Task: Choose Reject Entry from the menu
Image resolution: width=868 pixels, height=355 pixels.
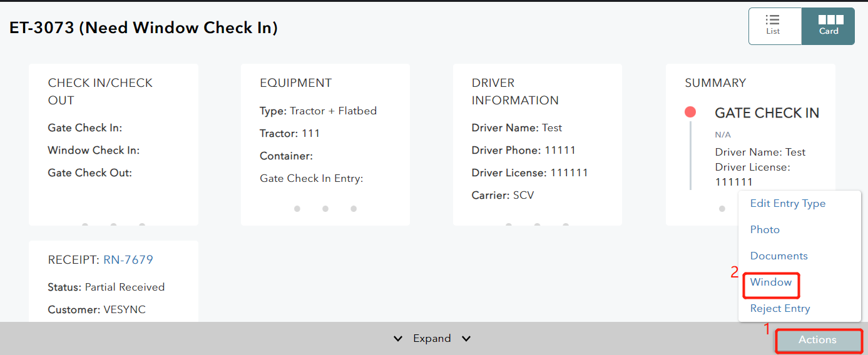Action: click(780, 309)
